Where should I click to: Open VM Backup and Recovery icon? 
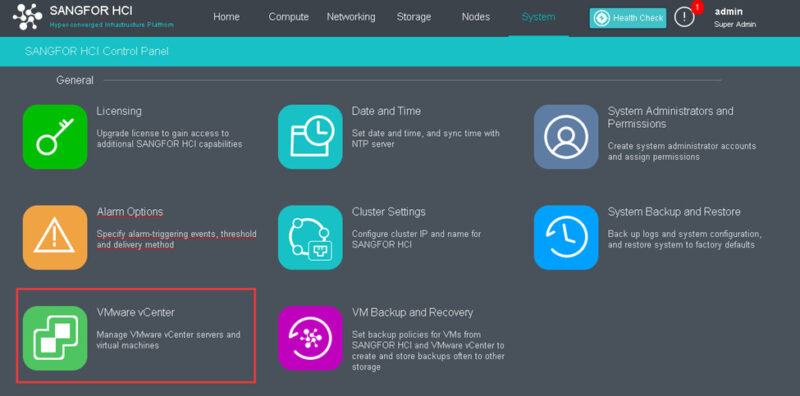click(310, 338)
